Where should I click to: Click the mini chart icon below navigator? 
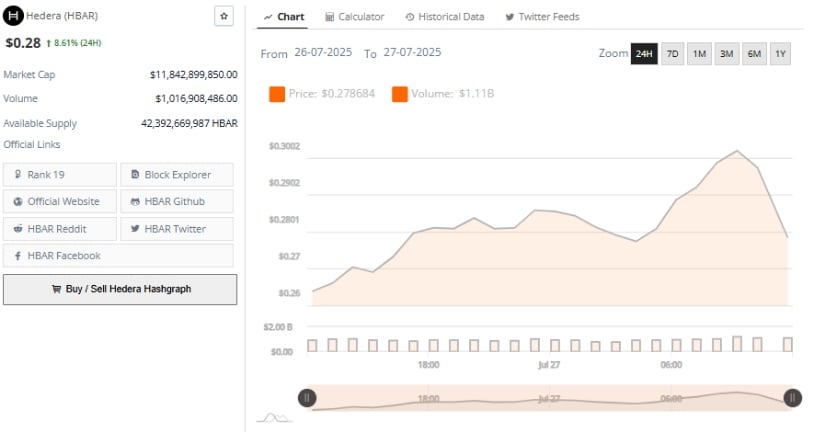click(274, 418)
